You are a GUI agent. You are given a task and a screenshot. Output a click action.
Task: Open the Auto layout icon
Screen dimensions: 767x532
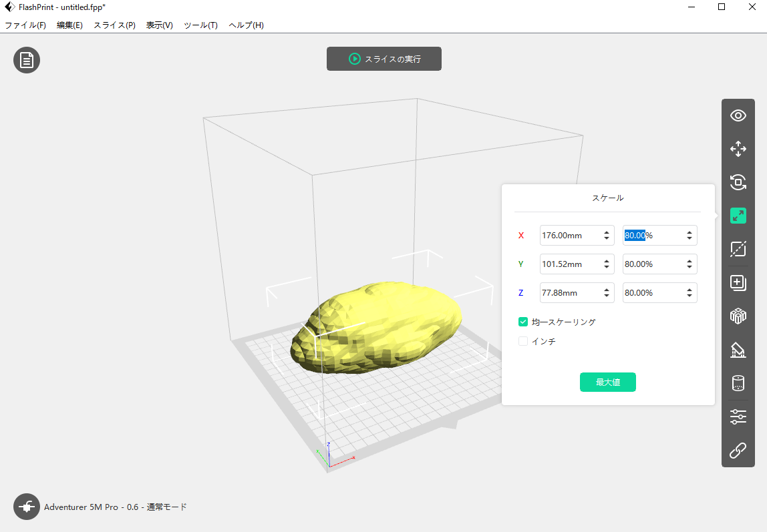(x=738, y=316)
